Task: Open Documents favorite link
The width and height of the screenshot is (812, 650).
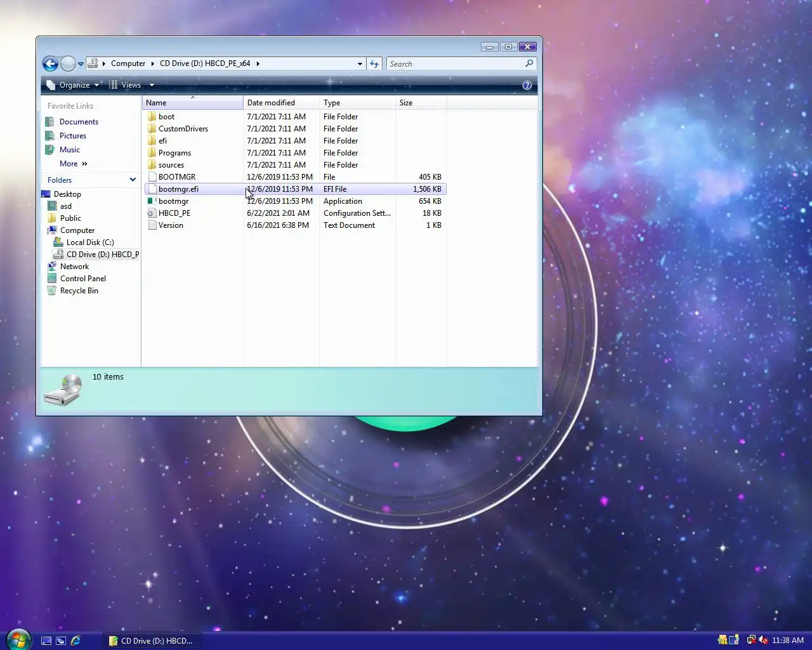Action: [79, 122]
